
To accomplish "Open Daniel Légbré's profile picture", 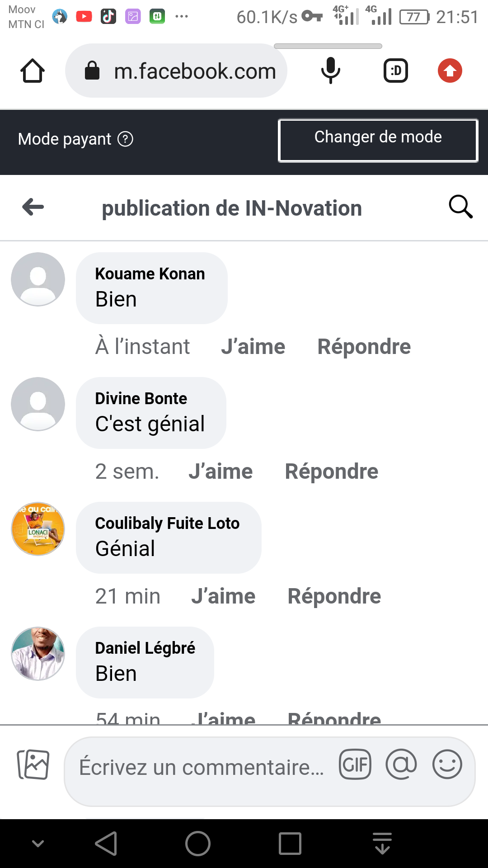I will (38, 654).
